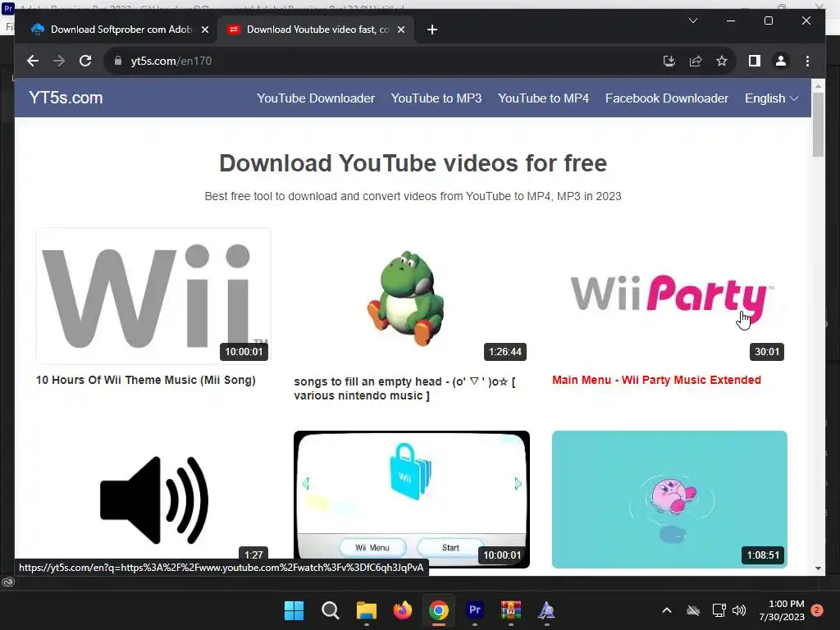
Task: Click the 1:26:44 duration badge
Action: click(505, 352)
